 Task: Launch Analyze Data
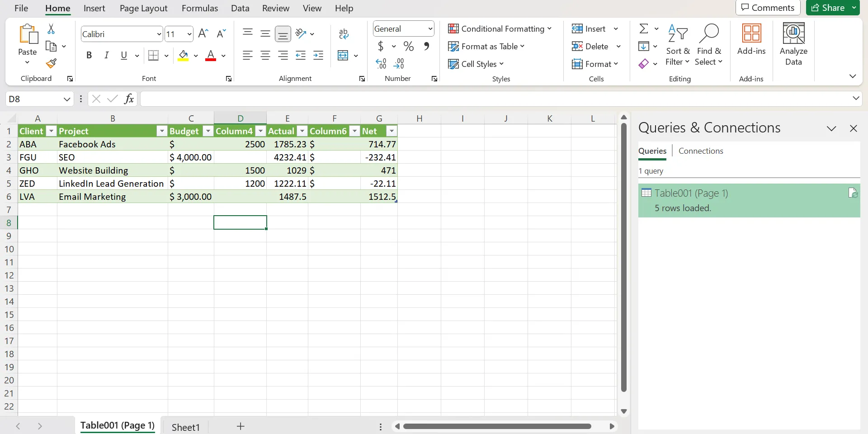click(794, 43)
